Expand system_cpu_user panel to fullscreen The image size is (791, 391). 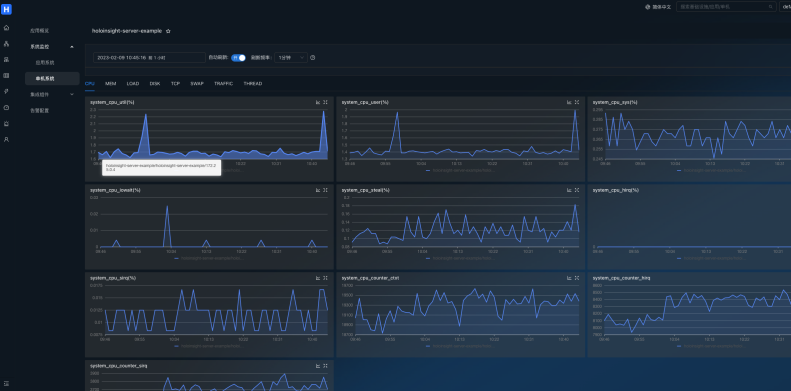coord(577,102)
